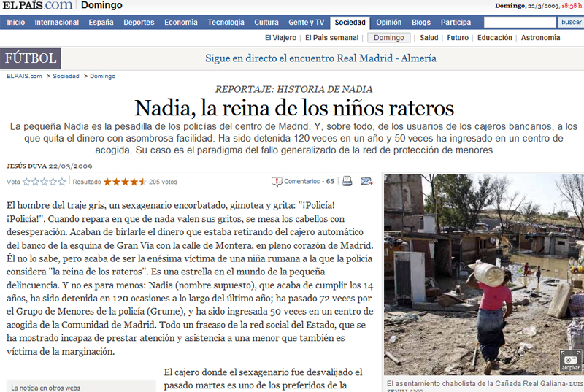Image resolution: width=584 pixels, height=392 pixels.
Task: Open Gente y TV section
Action: 306,23
